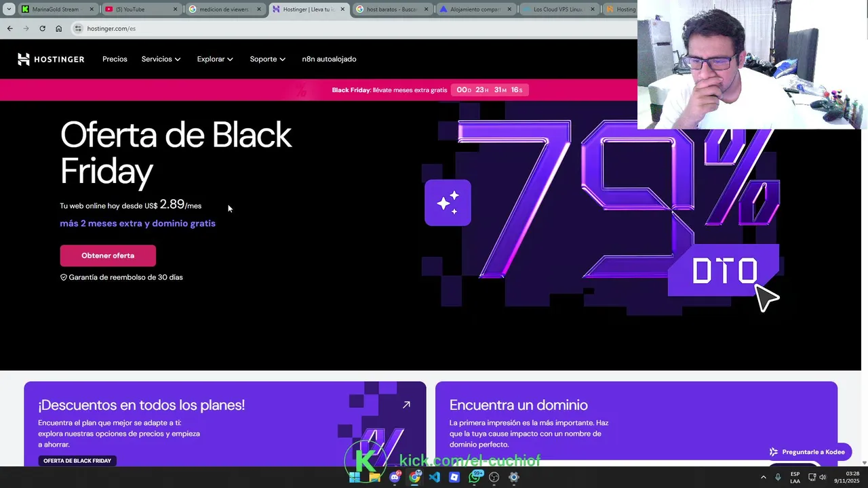
Task: Open the volume speaker tray icon
Action: (823, 477)
